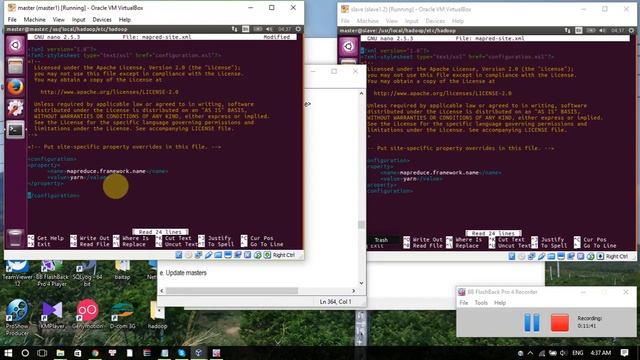
Task: Open Ubuntu dash in master VM launcher
Action: 16,45
